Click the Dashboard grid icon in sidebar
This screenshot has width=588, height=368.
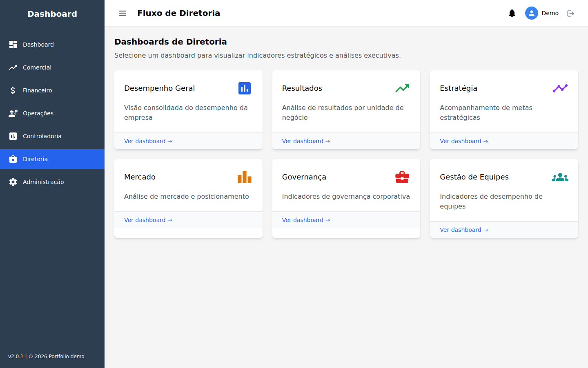coord(13,45)
